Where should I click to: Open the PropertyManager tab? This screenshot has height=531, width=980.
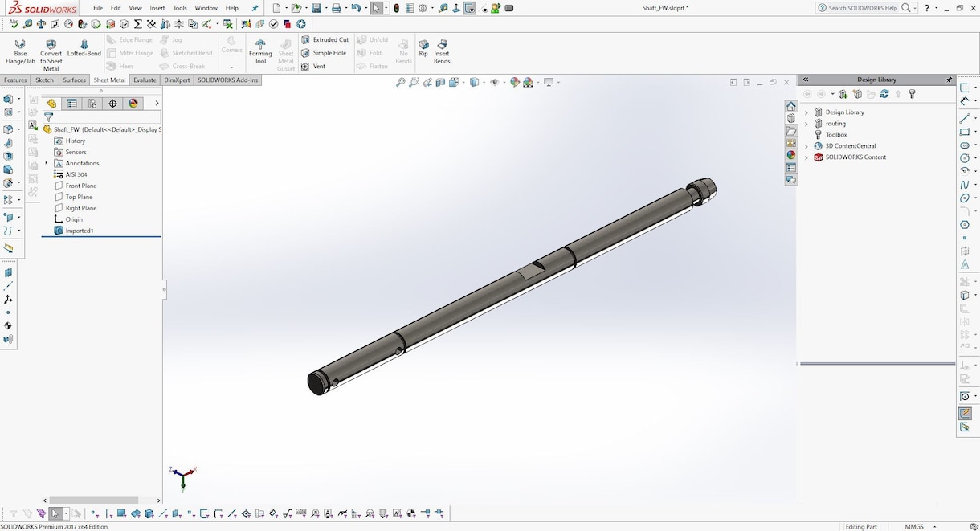(x=72, y=104)
